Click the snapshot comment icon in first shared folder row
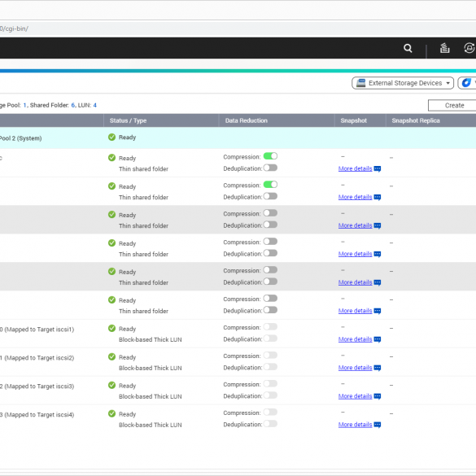Viewport: 476px width, 476px height. [378, 168]
